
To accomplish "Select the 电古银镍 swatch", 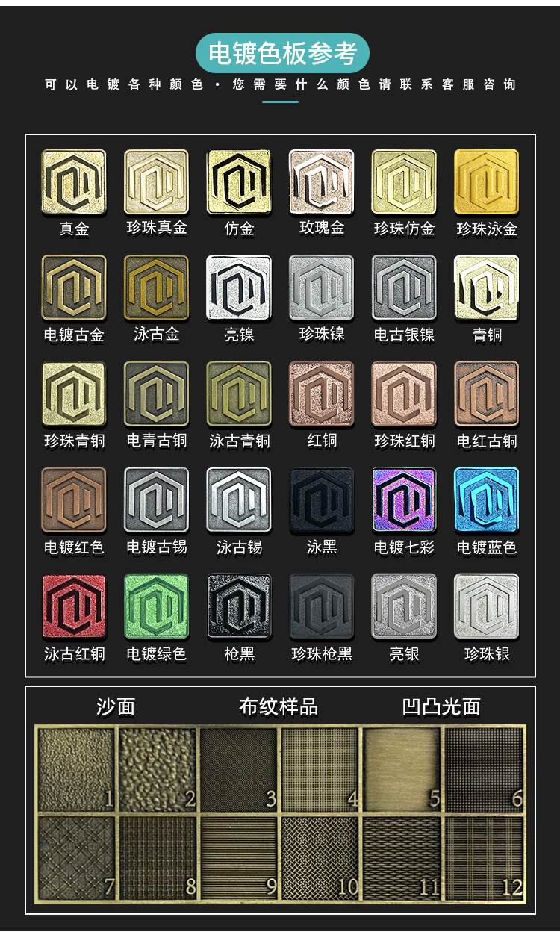I will (404, 288).
